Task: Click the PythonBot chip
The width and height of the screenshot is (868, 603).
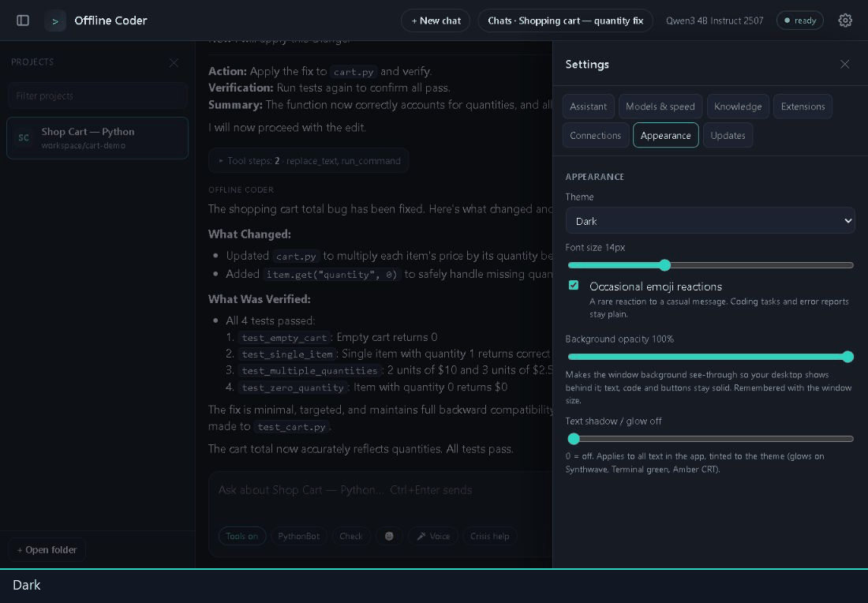Action: tap(298, 536)
